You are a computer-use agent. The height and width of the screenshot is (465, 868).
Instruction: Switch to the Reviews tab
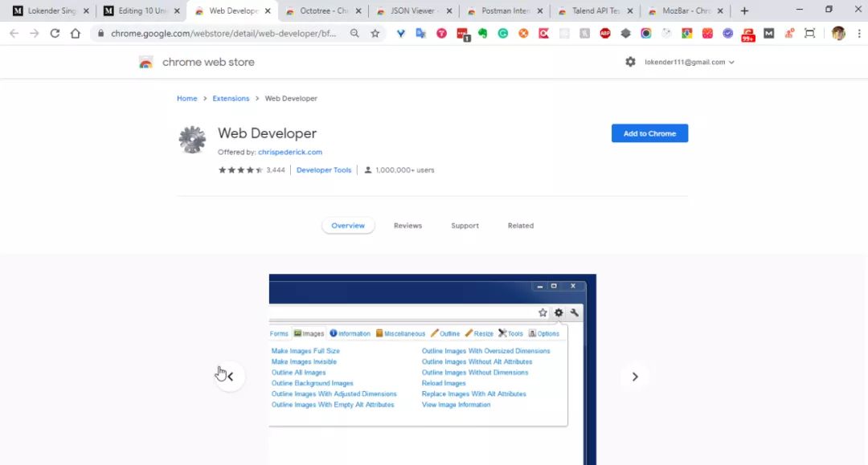pyautogui.click(x=408, y=226)
